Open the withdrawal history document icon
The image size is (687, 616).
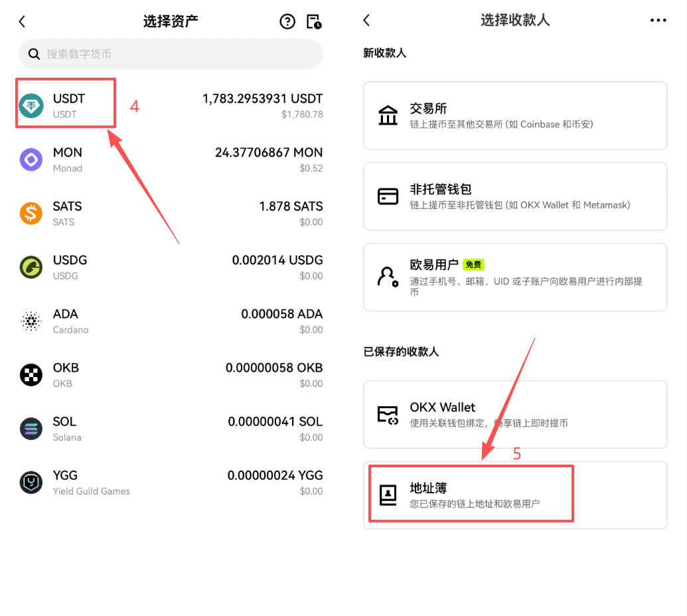tap(314, 21)
